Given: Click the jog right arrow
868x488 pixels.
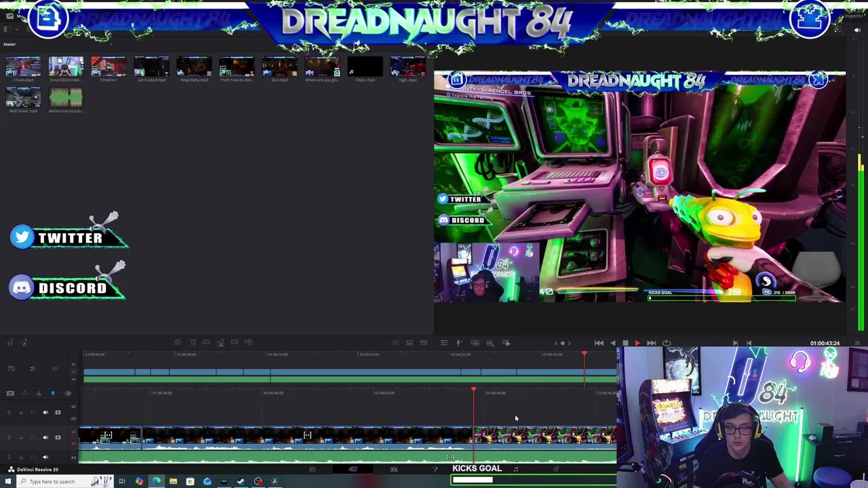Looking at the screenshot, I should coord(569,343).
